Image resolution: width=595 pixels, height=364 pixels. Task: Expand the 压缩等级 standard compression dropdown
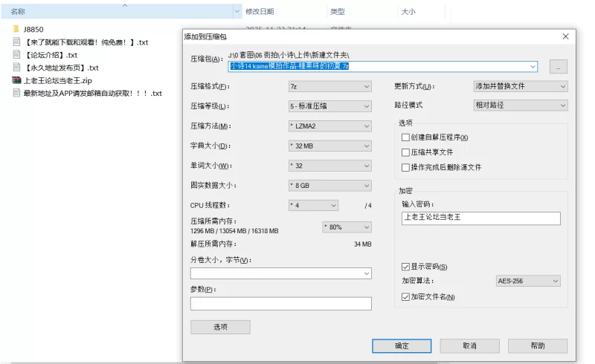pos(329,106)
